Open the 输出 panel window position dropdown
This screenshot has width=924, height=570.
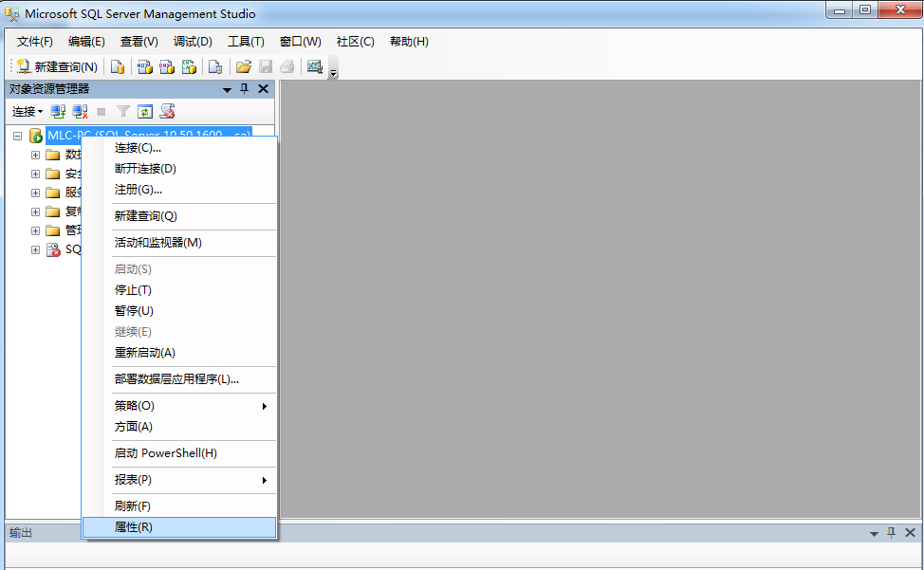click(x=874, y=534)
